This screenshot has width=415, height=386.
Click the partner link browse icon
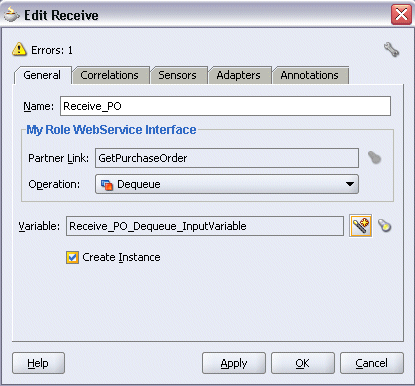click(x=374, y=157)
